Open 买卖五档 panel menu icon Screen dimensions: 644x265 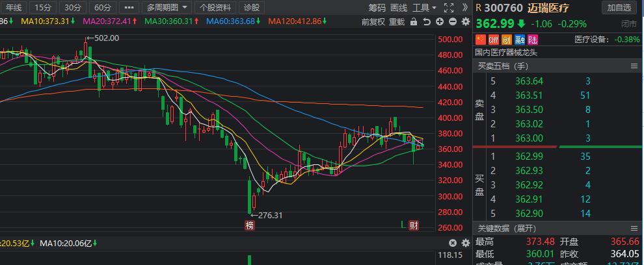(x=634, y=66)
